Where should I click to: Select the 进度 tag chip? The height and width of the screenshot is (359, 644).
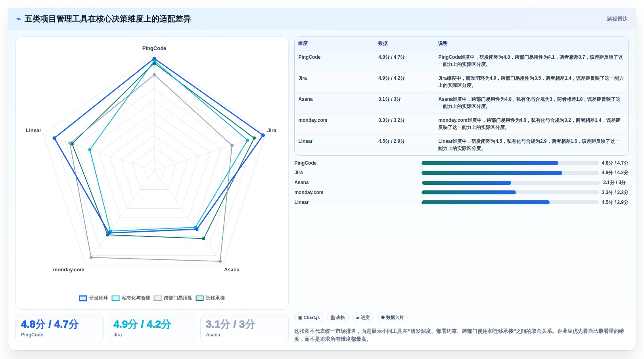click(x=363, y=318)
